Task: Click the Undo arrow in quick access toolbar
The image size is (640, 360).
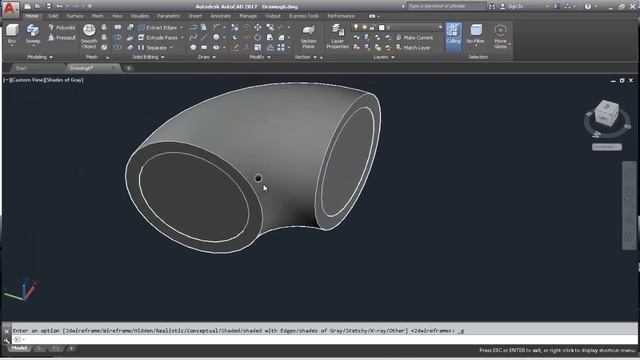Action: point(60,6)
